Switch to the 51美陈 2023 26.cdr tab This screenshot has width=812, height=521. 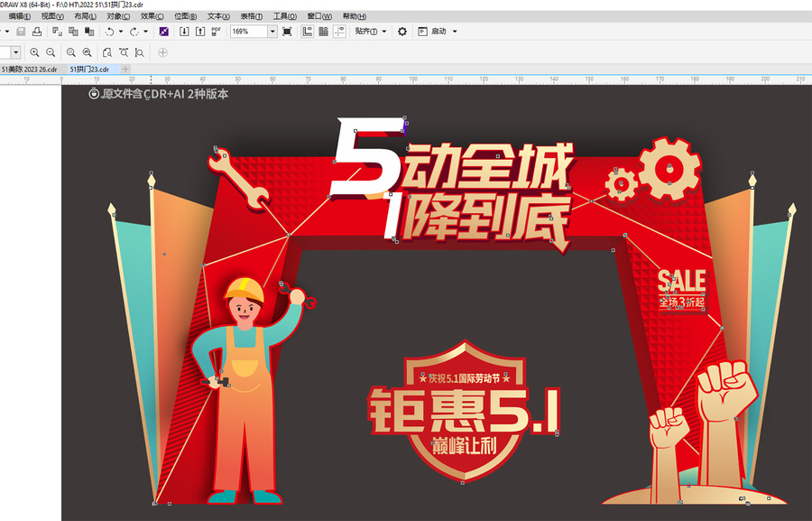coord(29,69)
